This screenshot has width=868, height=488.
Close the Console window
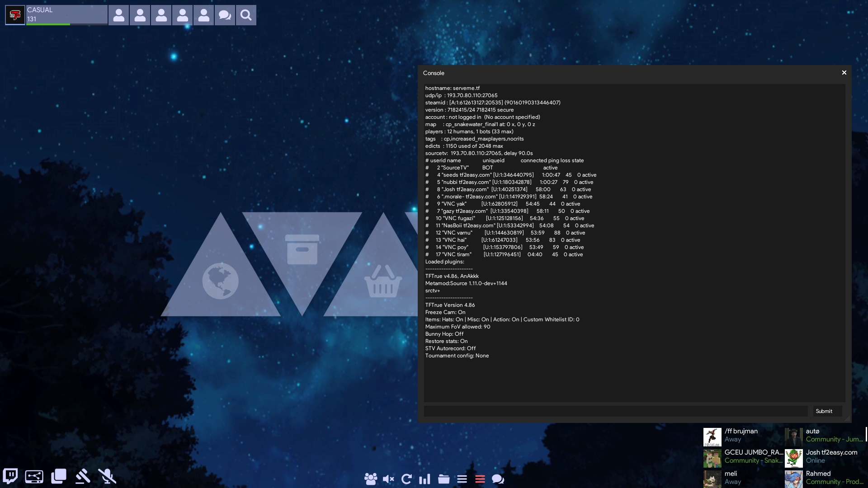coord(844,73)
